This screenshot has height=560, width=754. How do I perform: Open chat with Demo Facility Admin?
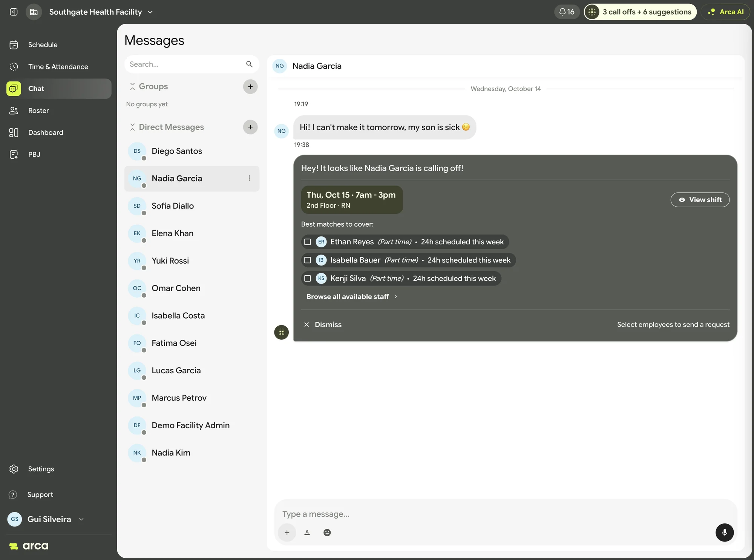pyautogui.click(x=192, y=425)
